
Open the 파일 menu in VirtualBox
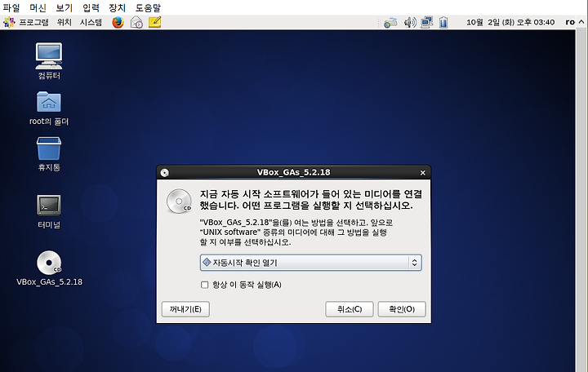tap(11, 7)
